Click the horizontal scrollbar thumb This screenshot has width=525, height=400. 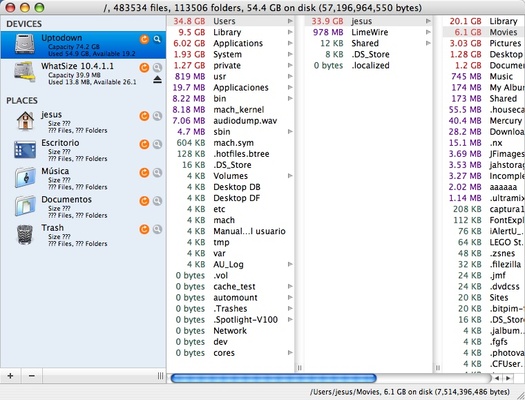click(x=274, y=378)
